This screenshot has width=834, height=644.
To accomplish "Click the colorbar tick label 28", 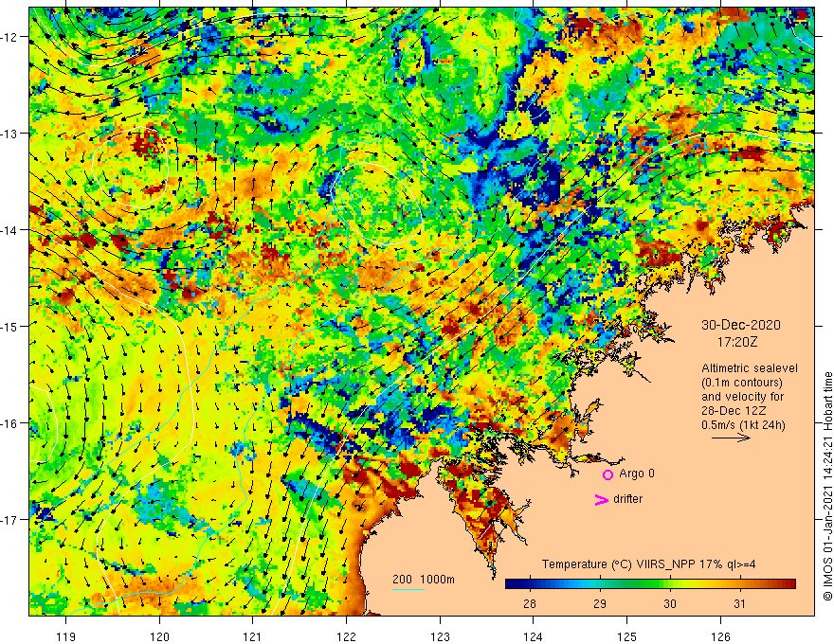I will (x=529, y=604).
